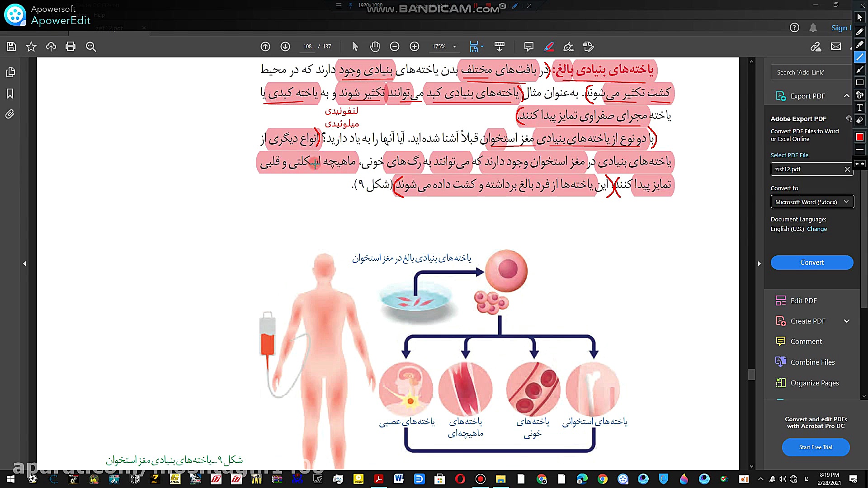Open the Comment tool
The height and width of the screenshot is (488, 868).
806,342
